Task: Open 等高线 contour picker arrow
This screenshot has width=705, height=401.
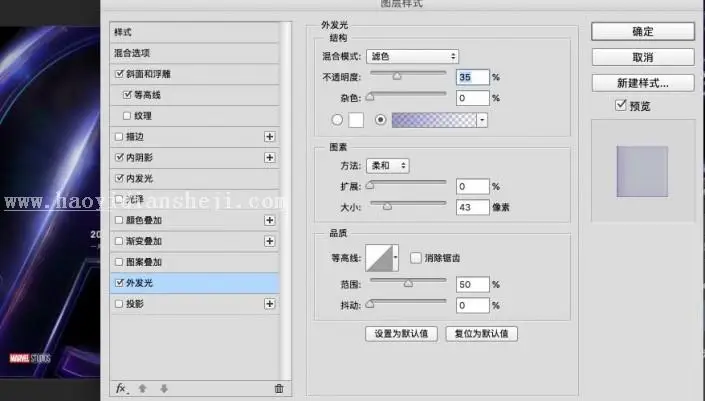Action: 395,258
